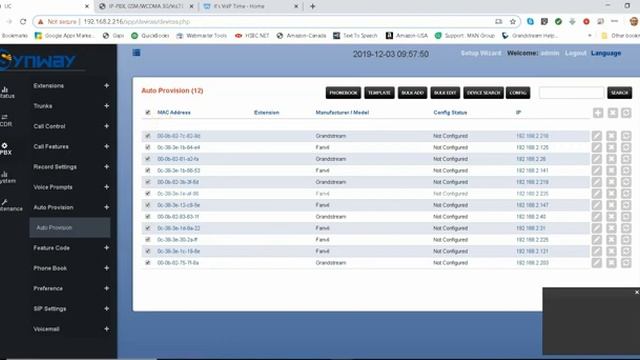640x360 pixels.
Task: Edit the device with IP 192.168.2.125
Action: [597, 147]
